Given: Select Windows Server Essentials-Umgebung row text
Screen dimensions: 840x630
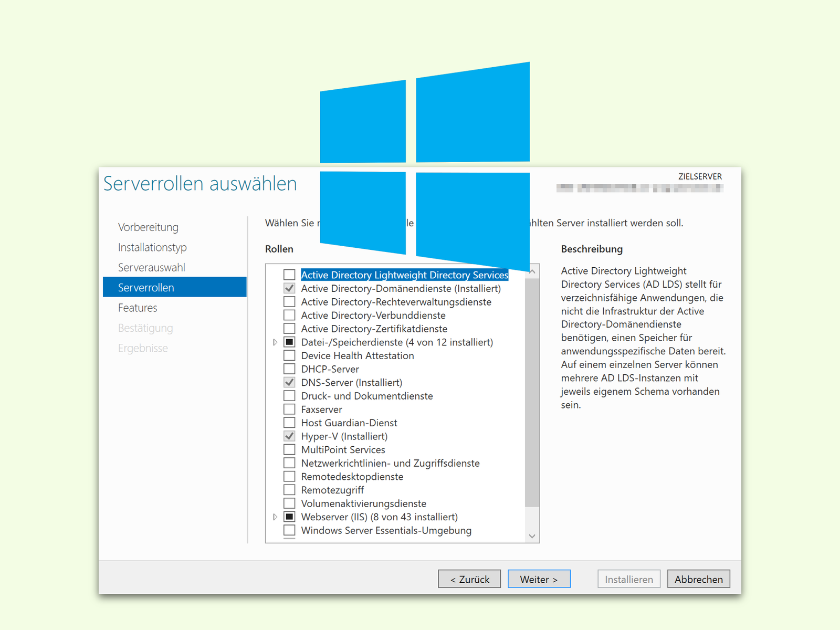Looking at the screenshot, I should (x=386, y=530).
